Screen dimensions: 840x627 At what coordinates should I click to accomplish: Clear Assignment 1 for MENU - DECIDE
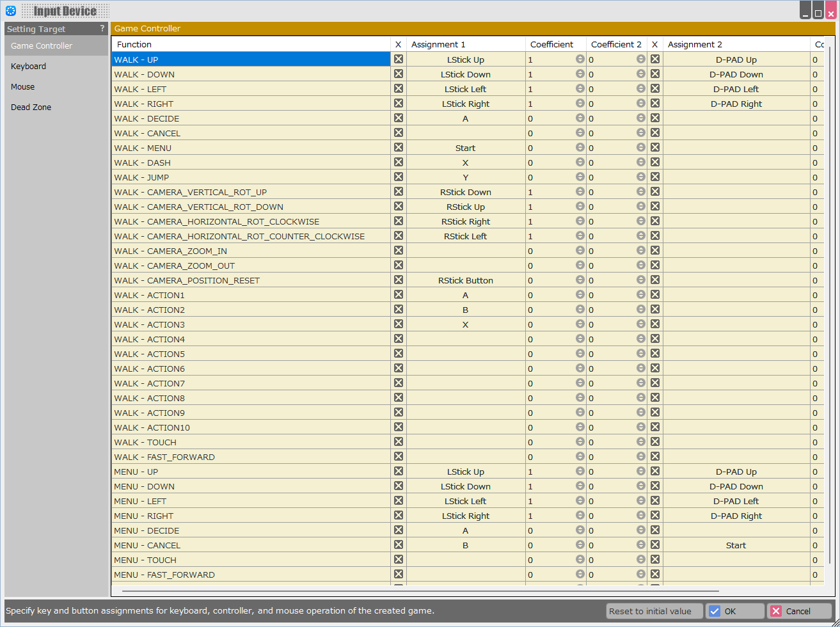tap(399, 530)
